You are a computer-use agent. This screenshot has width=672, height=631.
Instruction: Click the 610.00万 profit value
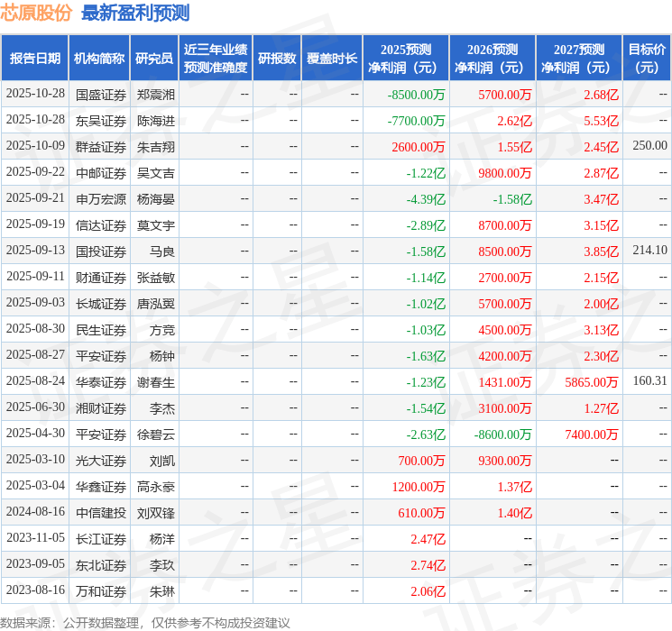421,513
